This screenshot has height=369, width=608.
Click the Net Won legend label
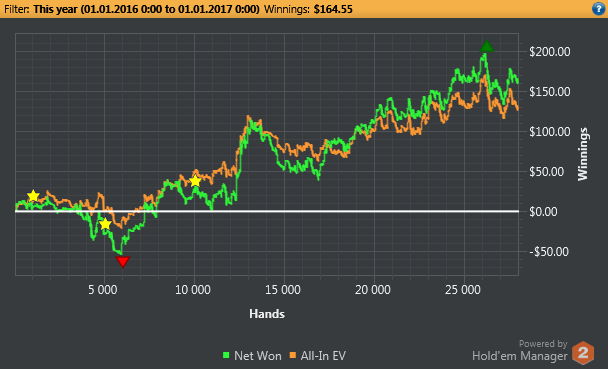pos(257,355)
